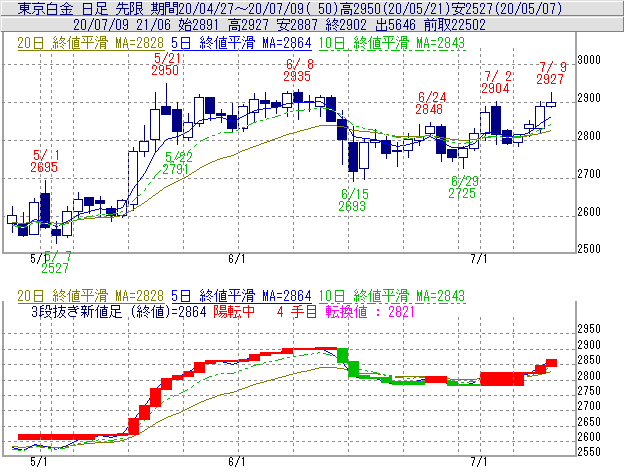Click the 5/21 2950 high label
This screenshot has width=624, height=474.
(165, 64)
